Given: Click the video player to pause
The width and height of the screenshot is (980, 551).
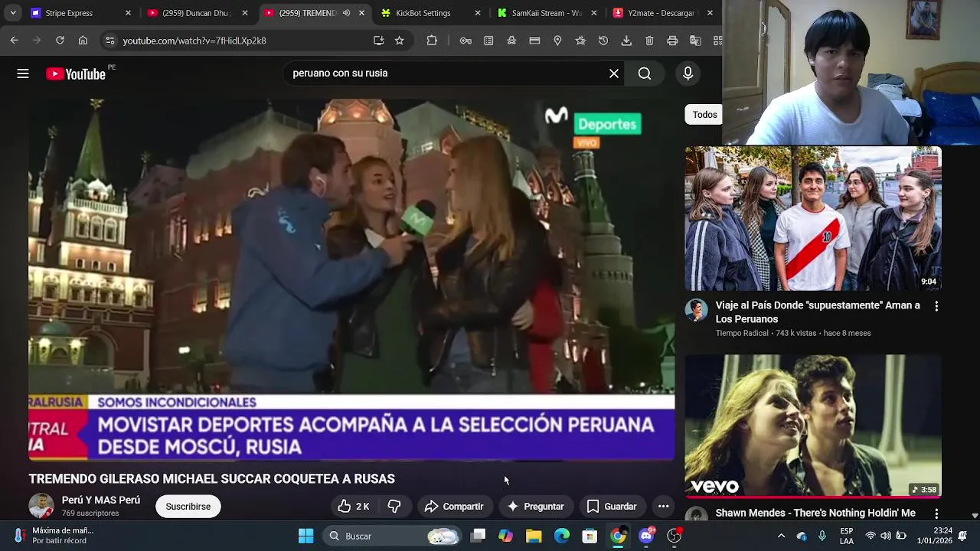Looking at the screenshot, I should [x=351, y=279].
